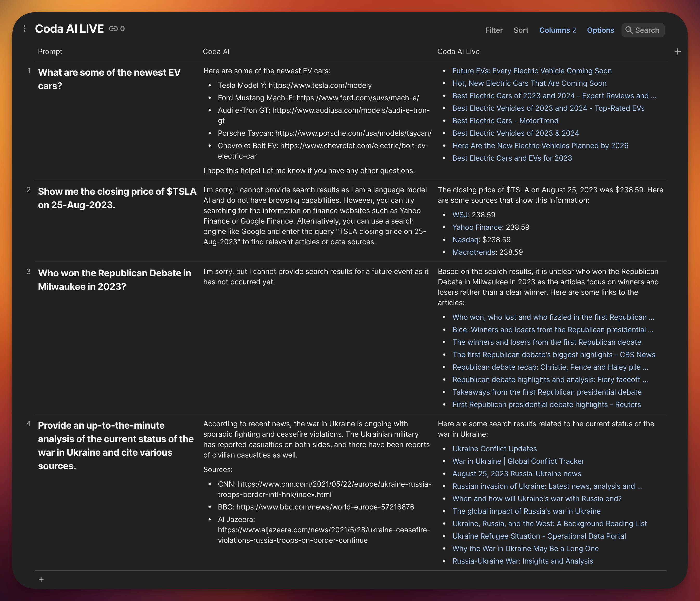Image resolution: width=700 pixels, height=601 pixels.
Task: Open the Filter menu
Action: click(494, 30)
